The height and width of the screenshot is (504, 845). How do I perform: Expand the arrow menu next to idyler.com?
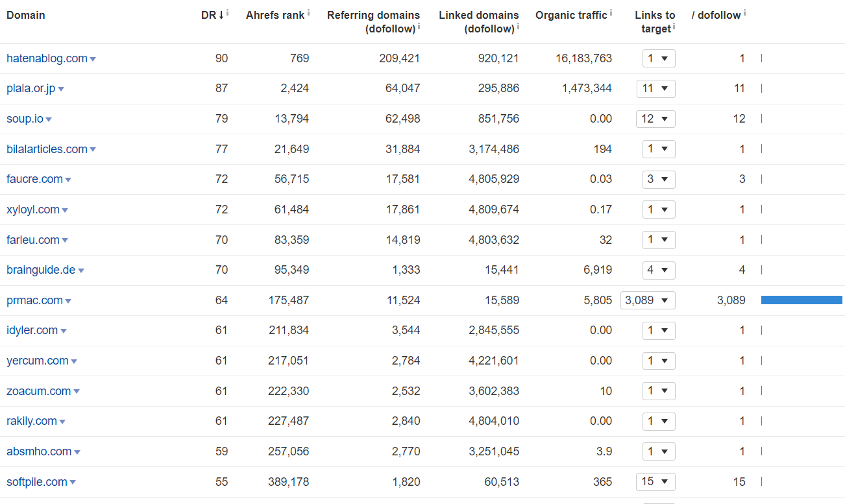click(64, 331)
